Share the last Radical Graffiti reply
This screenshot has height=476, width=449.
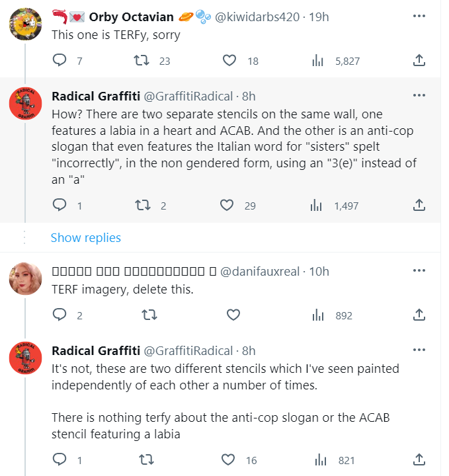(419, 460)
